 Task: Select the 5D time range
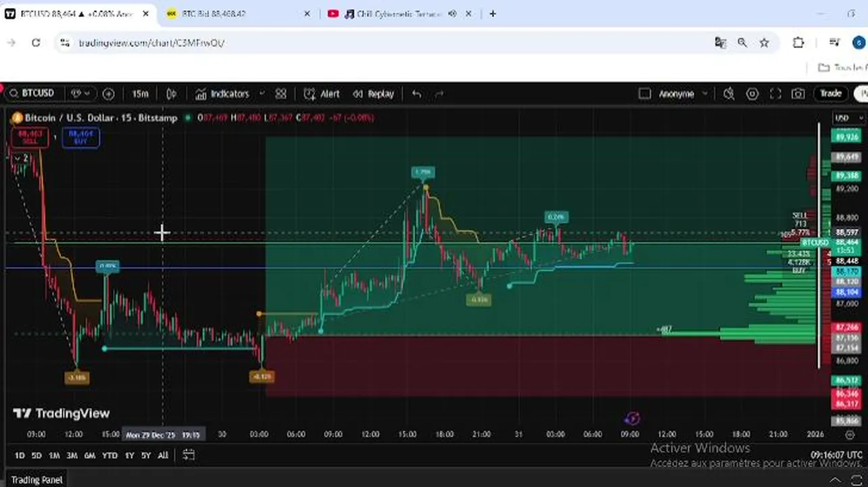click(37, 455)
